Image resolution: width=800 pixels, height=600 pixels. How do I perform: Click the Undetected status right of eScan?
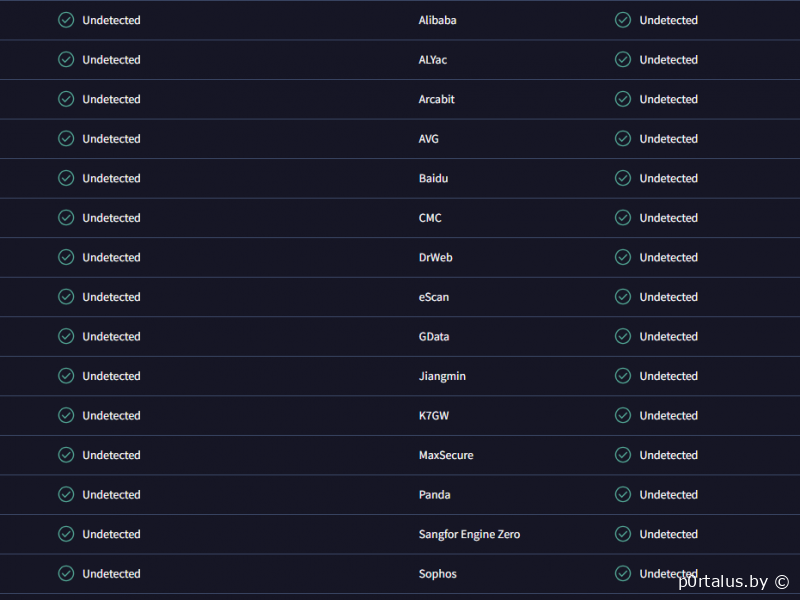click(x=669, y=297)
